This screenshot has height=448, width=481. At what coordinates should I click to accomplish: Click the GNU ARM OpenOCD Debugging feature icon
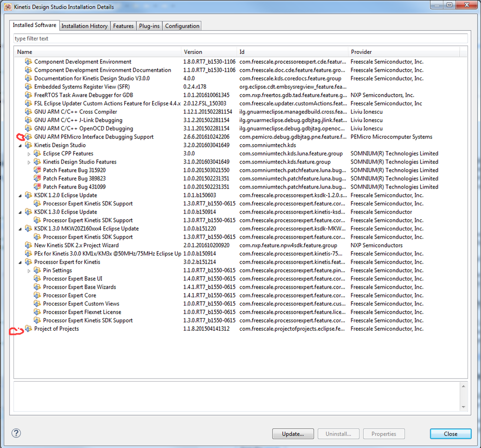(28, 128)
